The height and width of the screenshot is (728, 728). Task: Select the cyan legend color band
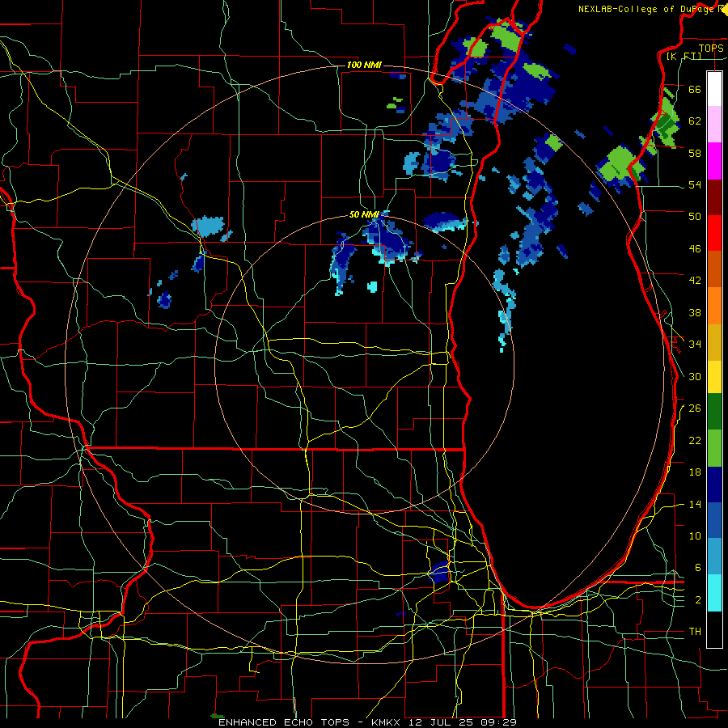[x=714, y=593]
